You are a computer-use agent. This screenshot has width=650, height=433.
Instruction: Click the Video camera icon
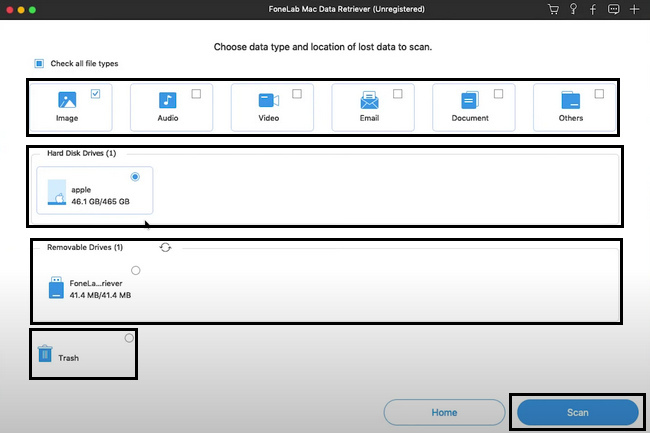(269, 100)
